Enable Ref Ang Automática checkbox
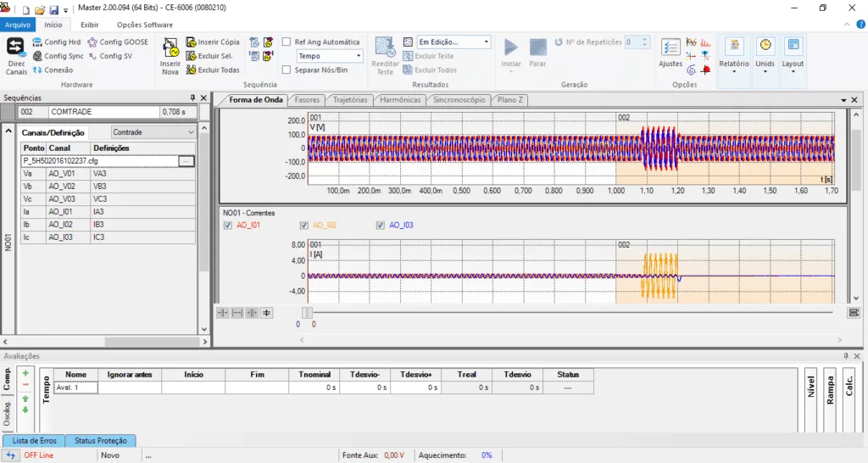The height and width of the screenshot is (463, 868). pyautogui.click(x=287, y=42)
